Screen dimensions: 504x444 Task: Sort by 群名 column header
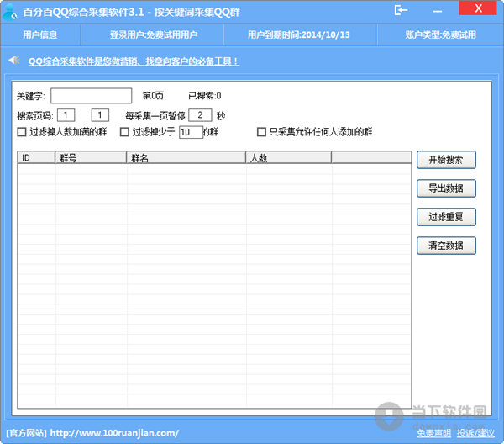click(x=186, y=157)
